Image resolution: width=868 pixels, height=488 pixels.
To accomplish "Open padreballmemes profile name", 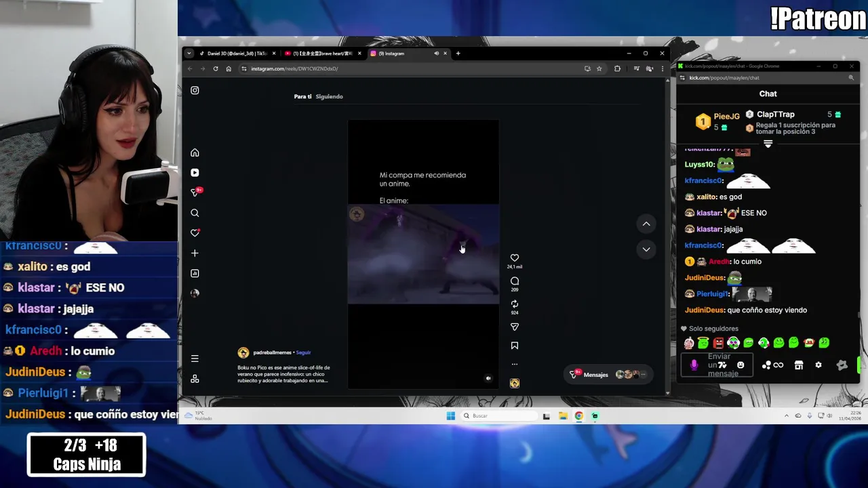I will pyautogui.click(x=272, y=352).
